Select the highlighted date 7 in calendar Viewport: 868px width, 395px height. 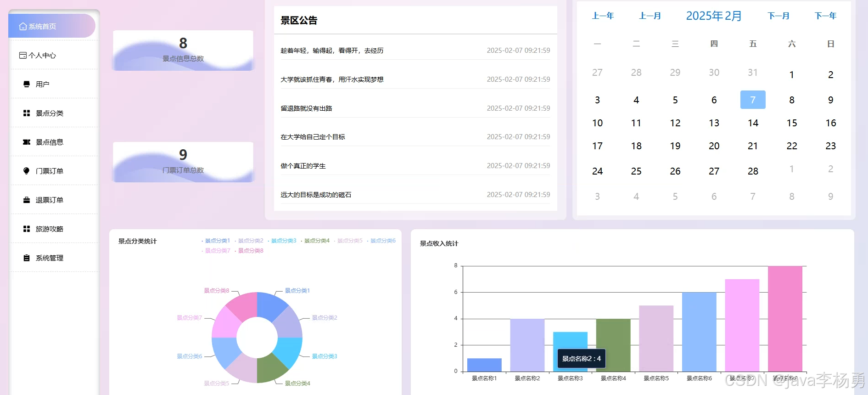[753, 100]
